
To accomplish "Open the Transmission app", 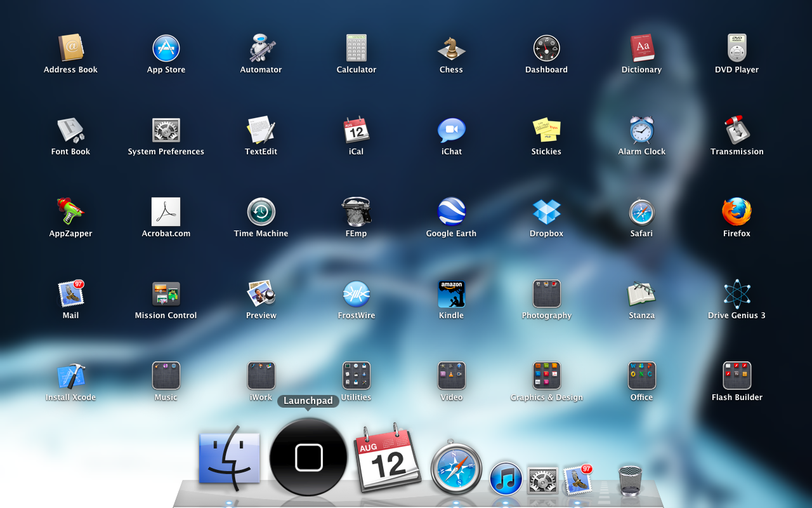I will click(x=737, y=130).
